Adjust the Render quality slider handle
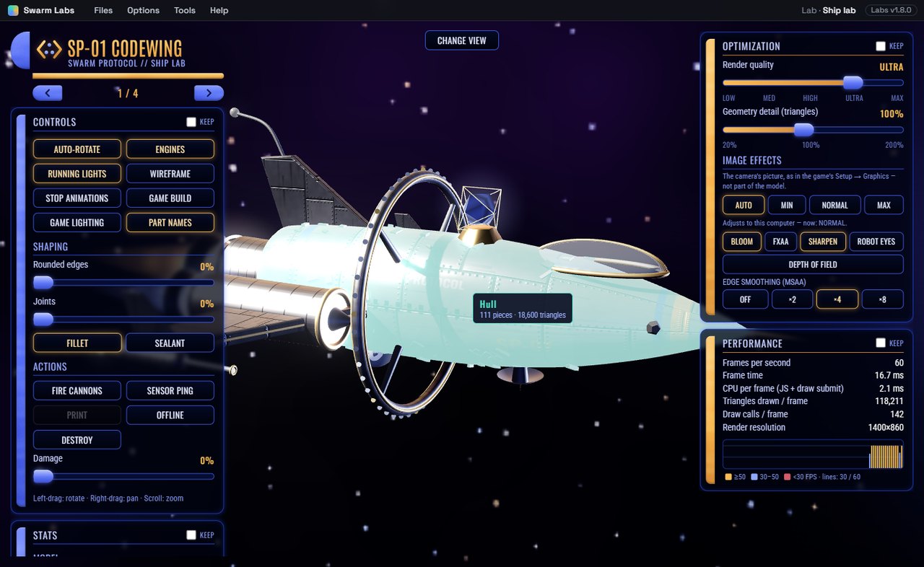Image resolution: width=924 pixels, height=567 pixels. click(853, 83)
